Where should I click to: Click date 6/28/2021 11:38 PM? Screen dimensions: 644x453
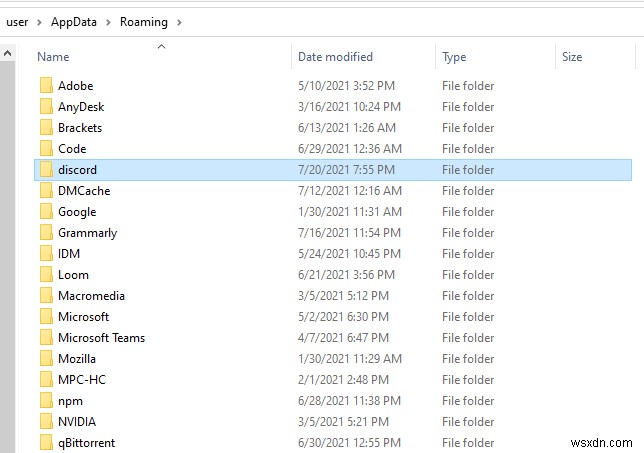click(349, 400)
